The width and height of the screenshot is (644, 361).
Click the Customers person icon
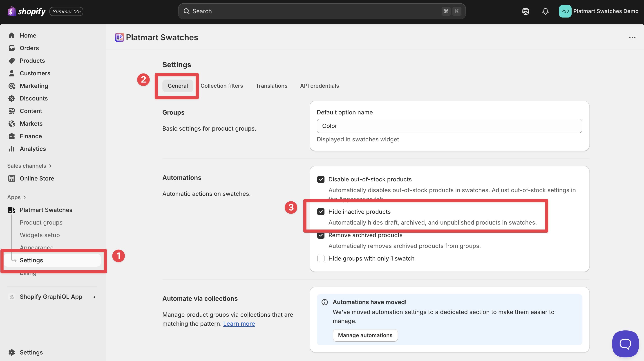(x=11, y=73)
